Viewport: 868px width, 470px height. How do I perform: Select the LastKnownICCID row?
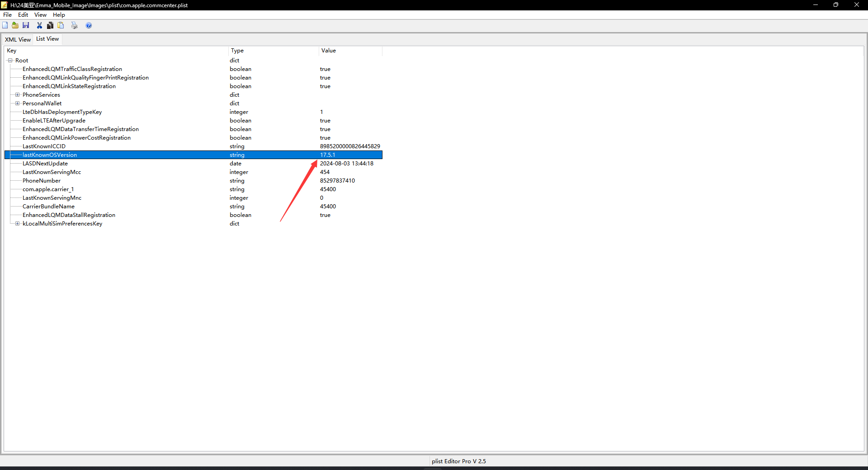pyautogui.click(x=193, y=146)
